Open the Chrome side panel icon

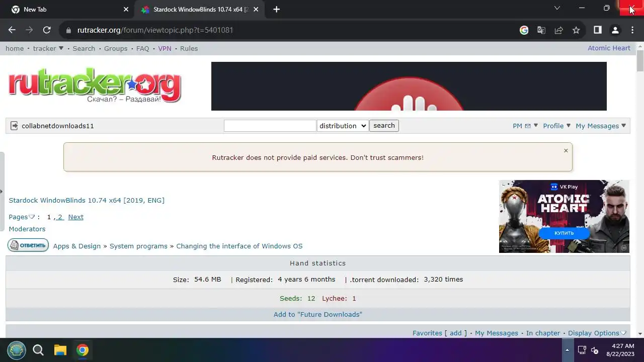tap(598, 30)
